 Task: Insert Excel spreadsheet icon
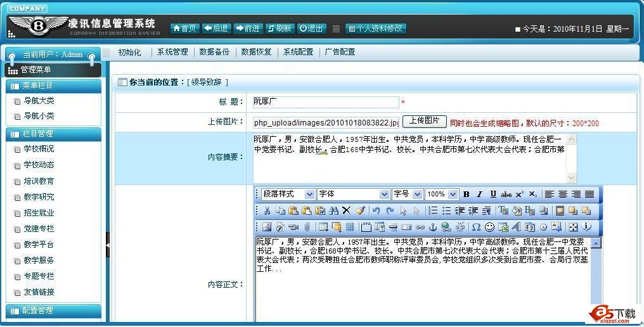pos(503,227)
